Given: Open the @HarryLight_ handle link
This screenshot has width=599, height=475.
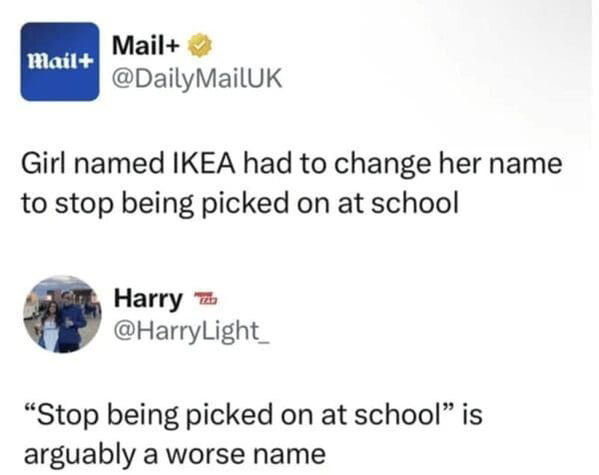Looking at the screenshot, I should pyautogui.click(x=192, y=331).
